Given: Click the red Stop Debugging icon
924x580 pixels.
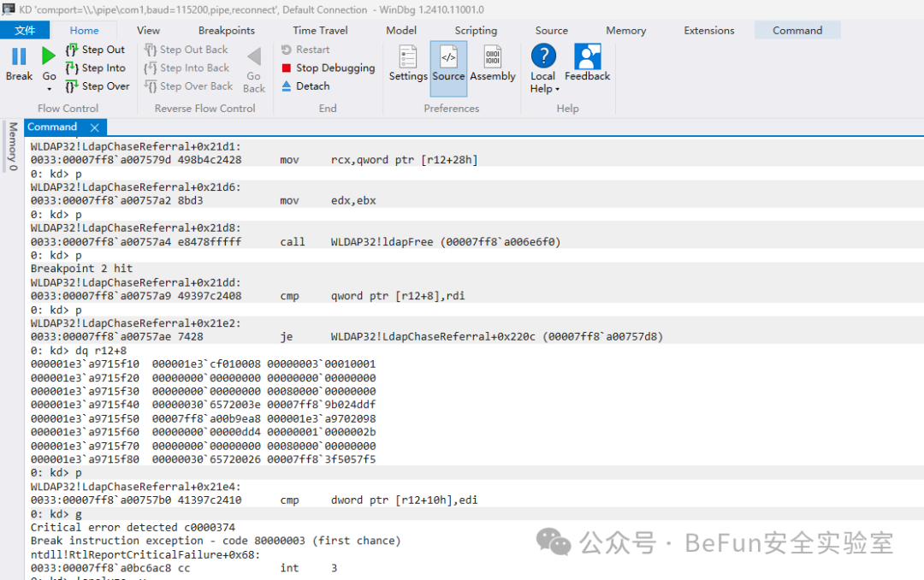Looking at the screenshot, I should click(x=287, y=68).
